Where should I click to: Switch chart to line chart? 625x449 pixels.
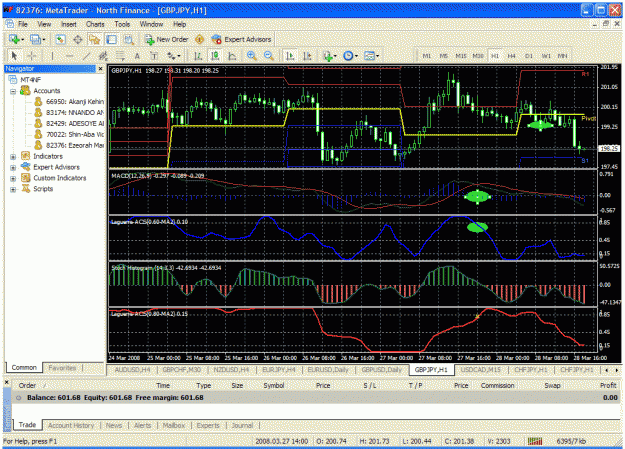pos(232,56)
